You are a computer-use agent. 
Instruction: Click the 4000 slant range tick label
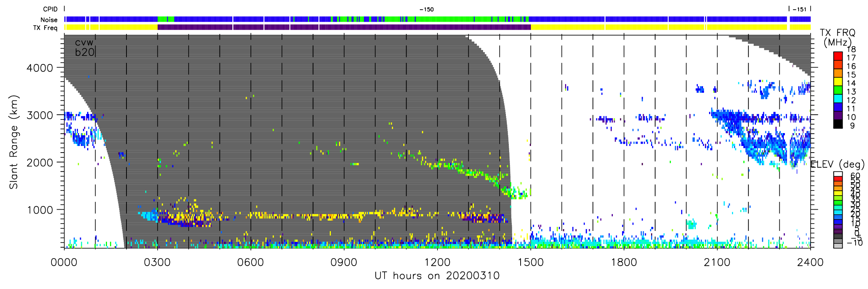coord(40,68)
